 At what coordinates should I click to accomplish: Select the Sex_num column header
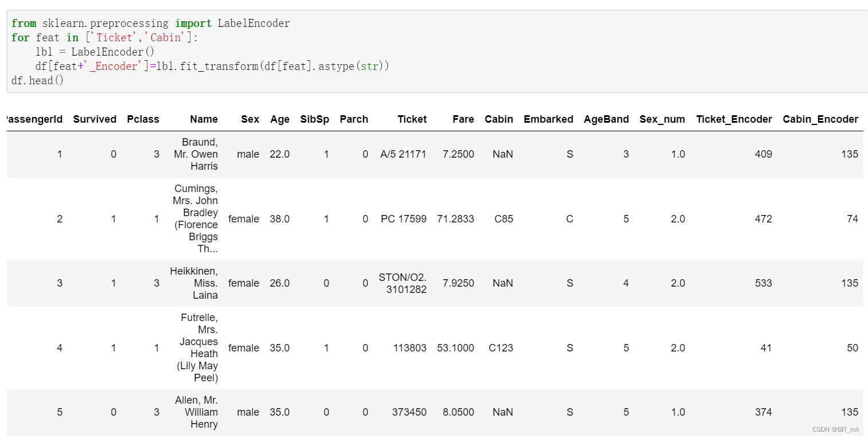pyautogui.click(x=662, y=119)
